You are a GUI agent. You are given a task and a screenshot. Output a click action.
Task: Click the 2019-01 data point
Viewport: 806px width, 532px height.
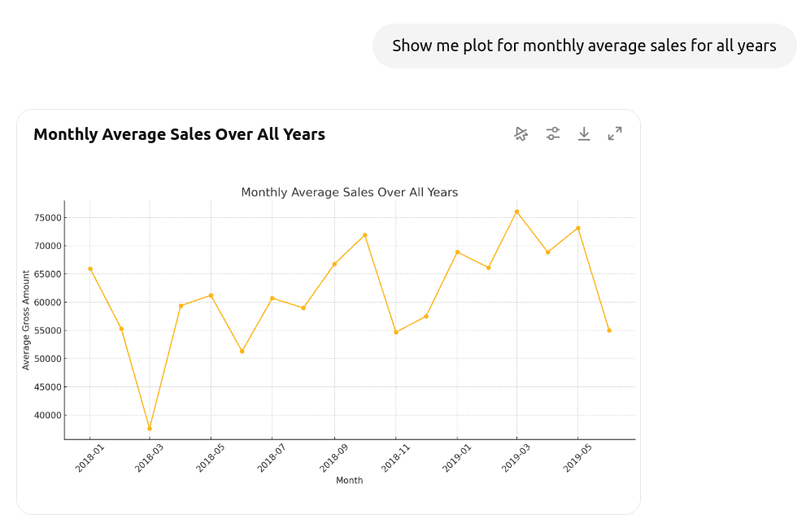pyautogui.click(x=456, y=252)
